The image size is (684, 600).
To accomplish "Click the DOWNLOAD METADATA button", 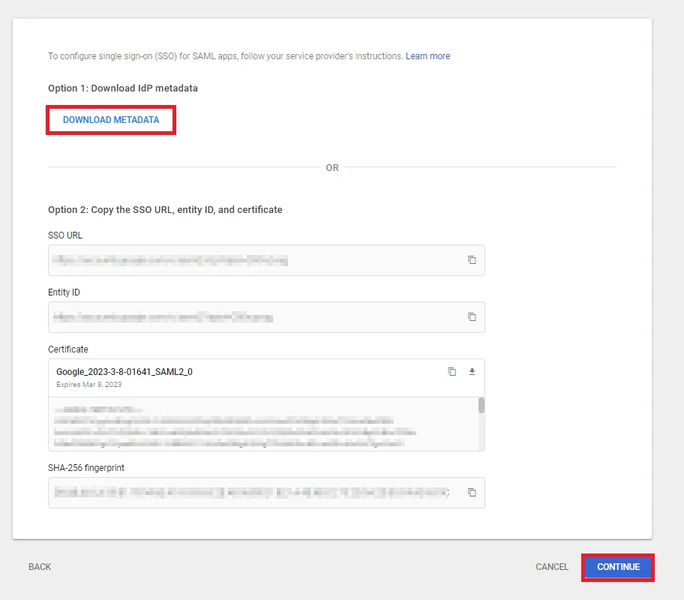I will tap(111, 120).
